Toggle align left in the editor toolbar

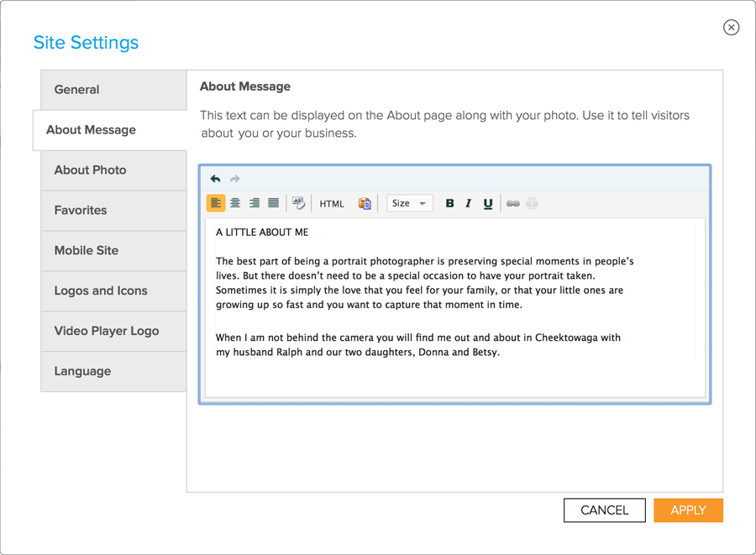pos(216,203)
